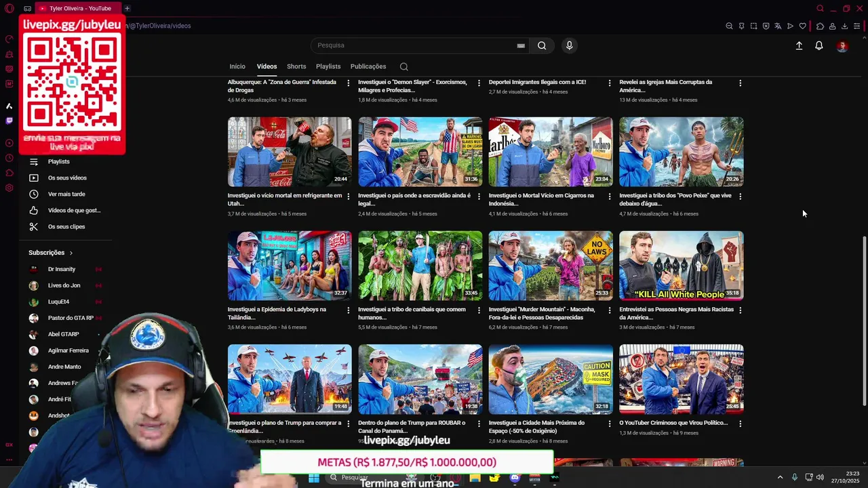Click the tribo de canibais video title
This screenshot has height=488, width=868.
tap(412, 313)
